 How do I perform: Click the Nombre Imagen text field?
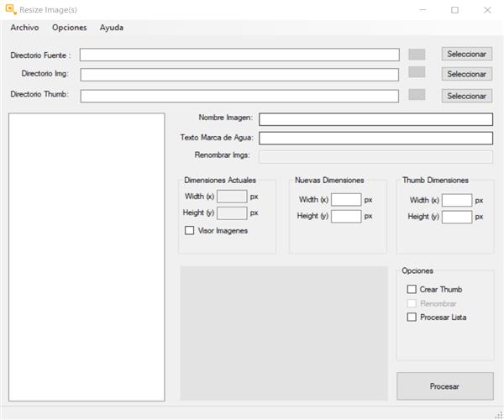coord(375,118)
